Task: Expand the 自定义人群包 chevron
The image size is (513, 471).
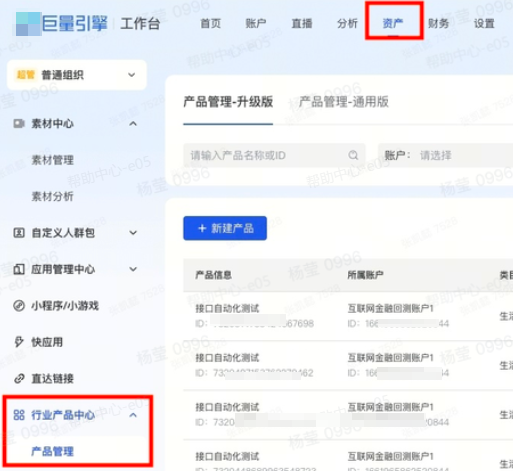Action: 133,233
